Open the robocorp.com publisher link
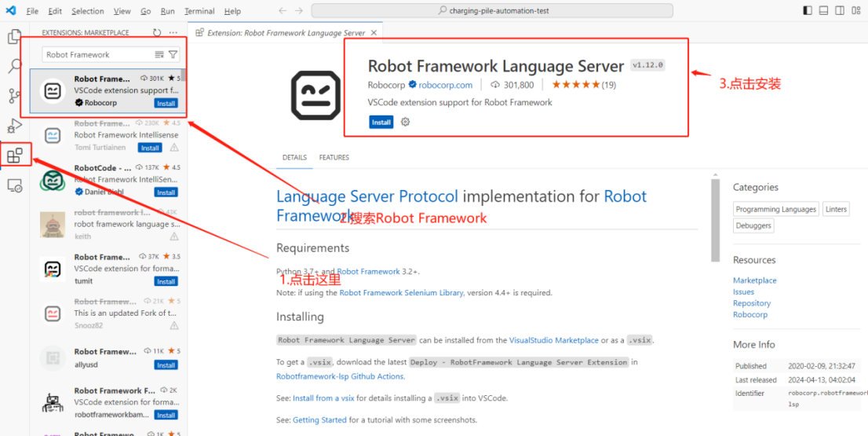 (x=445, y=85)
